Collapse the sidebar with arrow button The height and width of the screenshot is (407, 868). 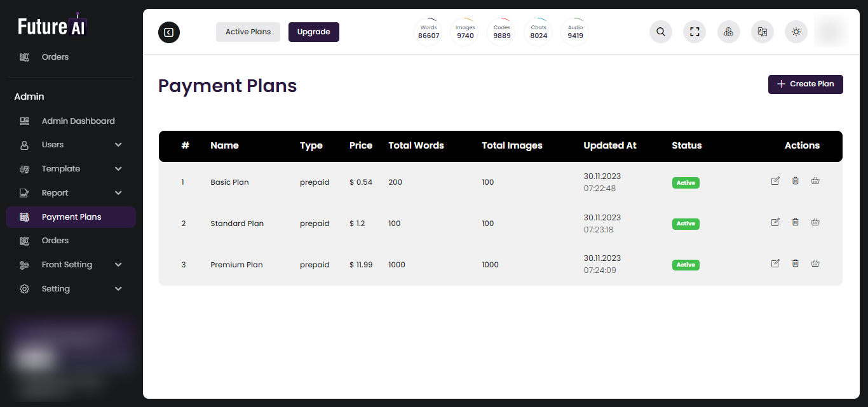coord(169,32)
